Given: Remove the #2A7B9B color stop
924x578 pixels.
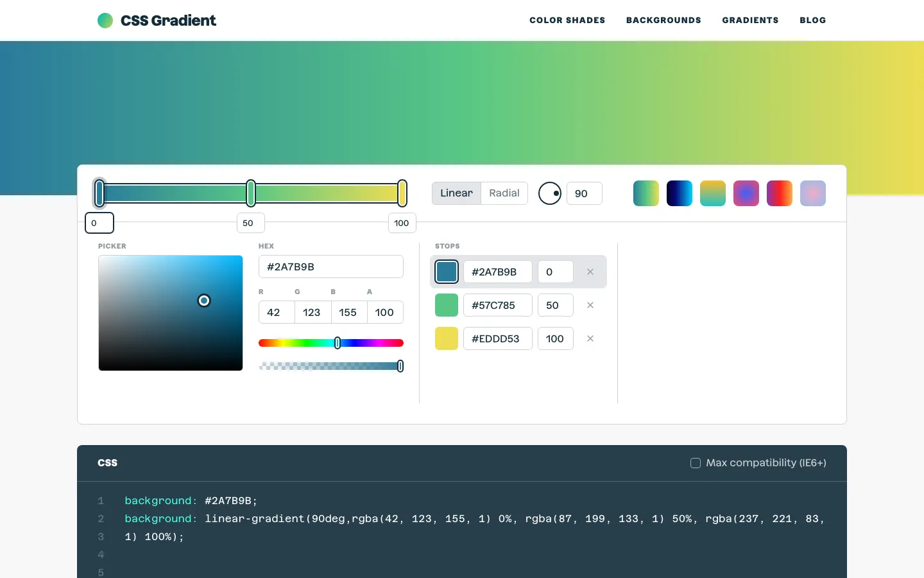Looking at the screenshot, I should 590,272.
